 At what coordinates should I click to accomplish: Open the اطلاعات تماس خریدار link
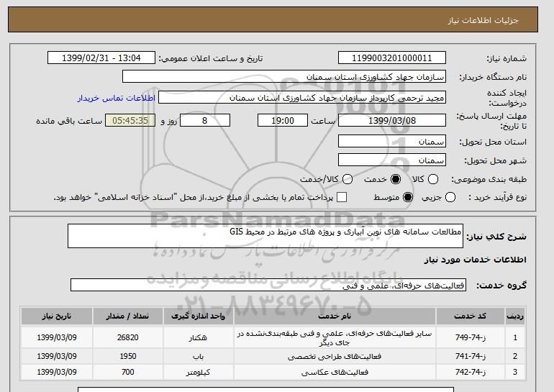tap(117, 98)
